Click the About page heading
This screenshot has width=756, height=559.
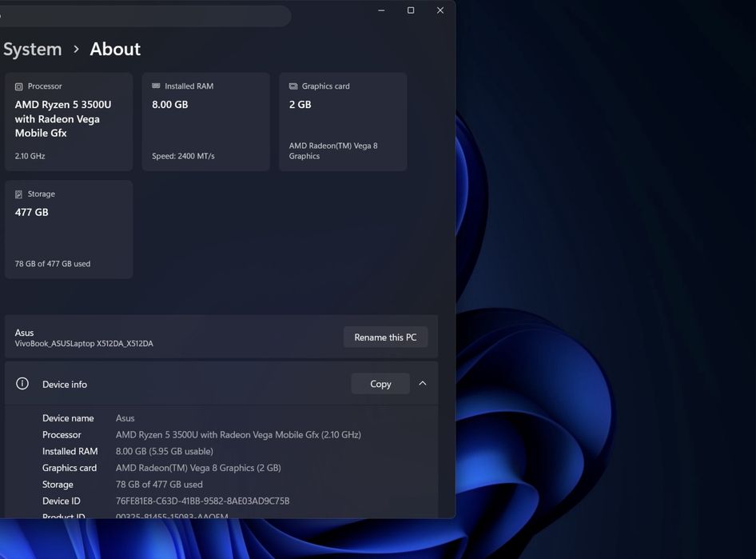click(115, 50)
